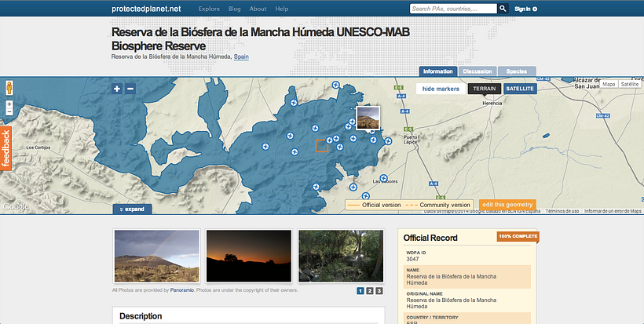Image resolution: width=644 pixels, height=324 pixels.
Task: Click the small Google Maps zoom-in control
Action: [9, 103]
